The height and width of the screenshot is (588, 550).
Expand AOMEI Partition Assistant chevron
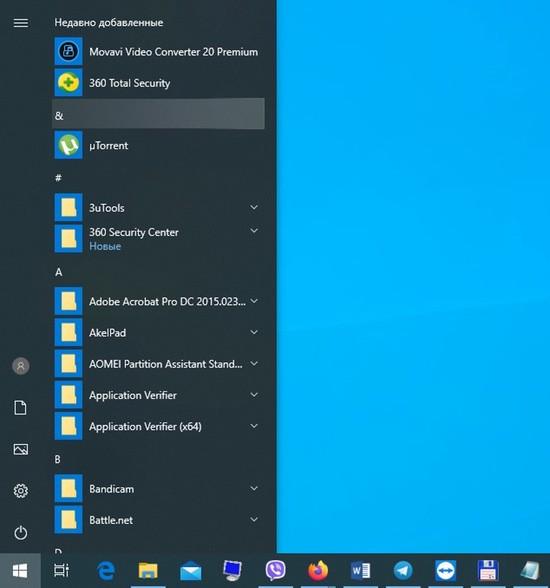pyautogui.click(x=254, y=363)
